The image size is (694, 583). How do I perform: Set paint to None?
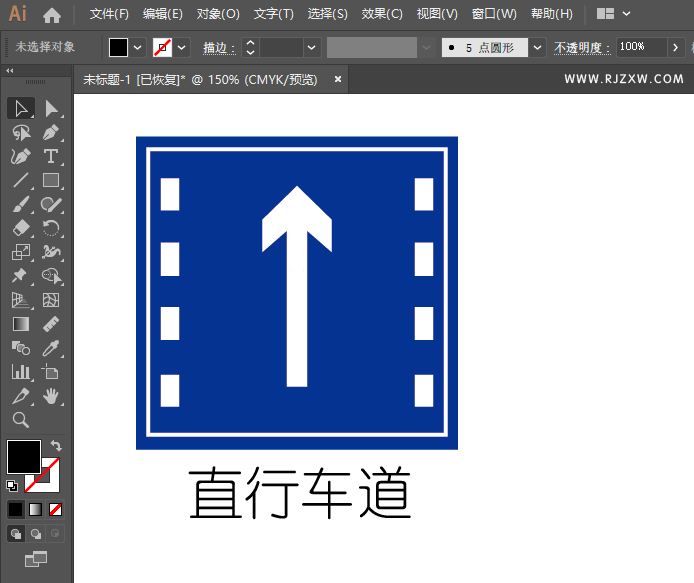[55, 510]
